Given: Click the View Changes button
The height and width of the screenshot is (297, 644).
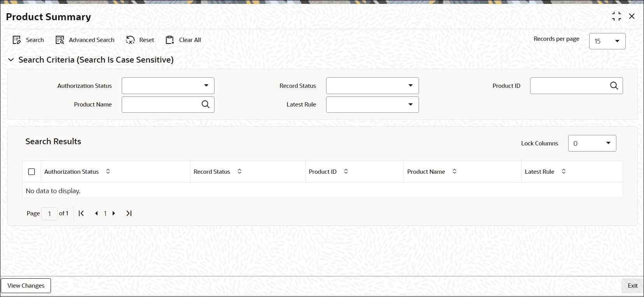Looking at the screenshot, I should click(26, 286).
